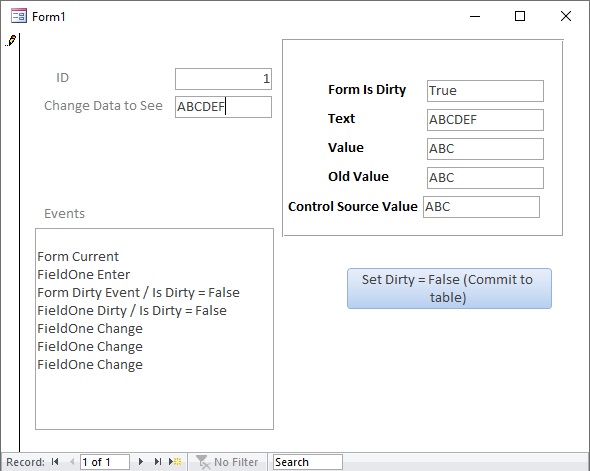
Task: Focus the Change Data to See textbox
Action: pyautogui.click(x=223, y=107)
